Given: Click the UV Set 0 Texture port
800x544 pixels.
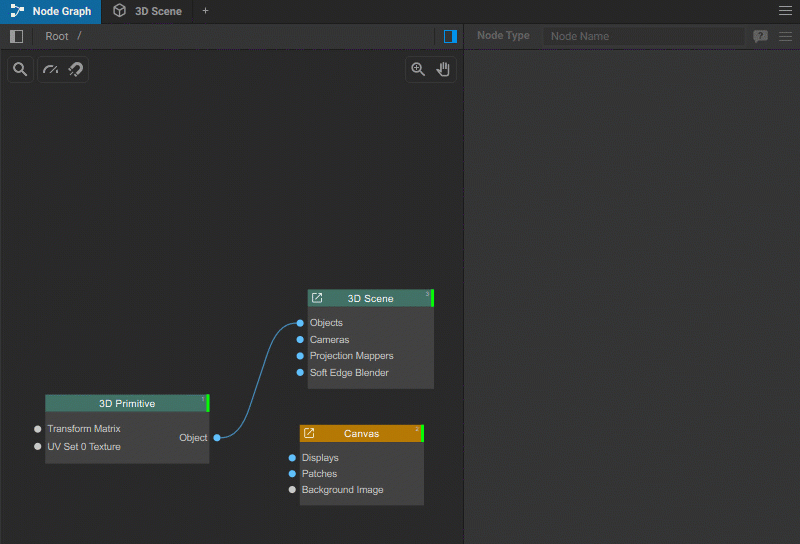Looking at the screenshot, I should pos(37,447).
